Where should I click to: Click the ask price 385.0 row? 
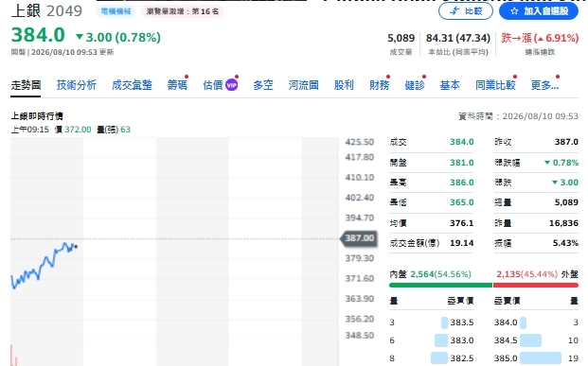pyautogui.click(x=536, y=358)
